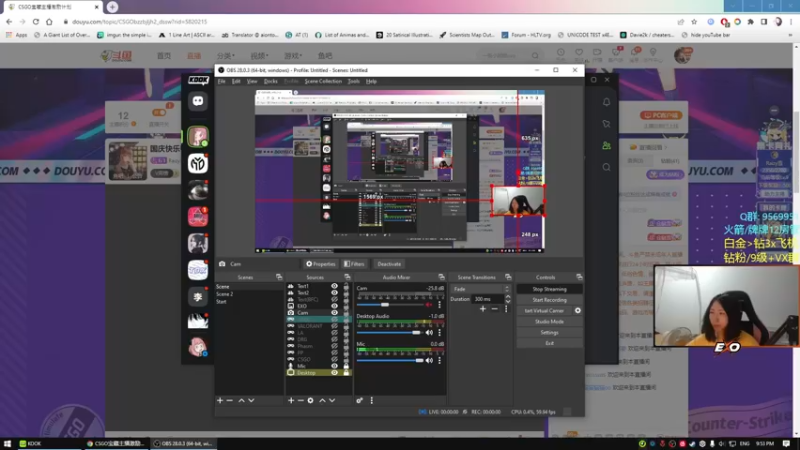The height and width of the screenshot is (450, 800).
Task: Pop out the Scene Transitions dock
Action: 508,277
